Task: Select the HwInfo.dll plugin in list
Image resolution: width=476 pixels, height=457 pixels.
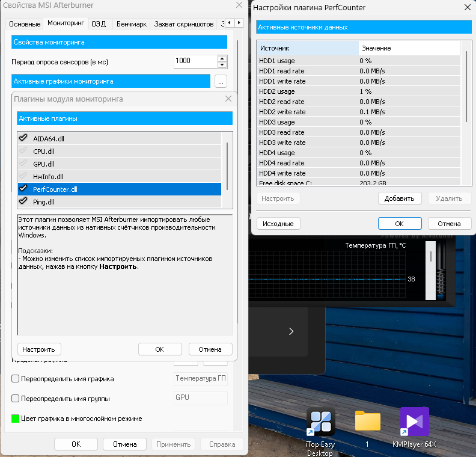Action: pos(48,177)
